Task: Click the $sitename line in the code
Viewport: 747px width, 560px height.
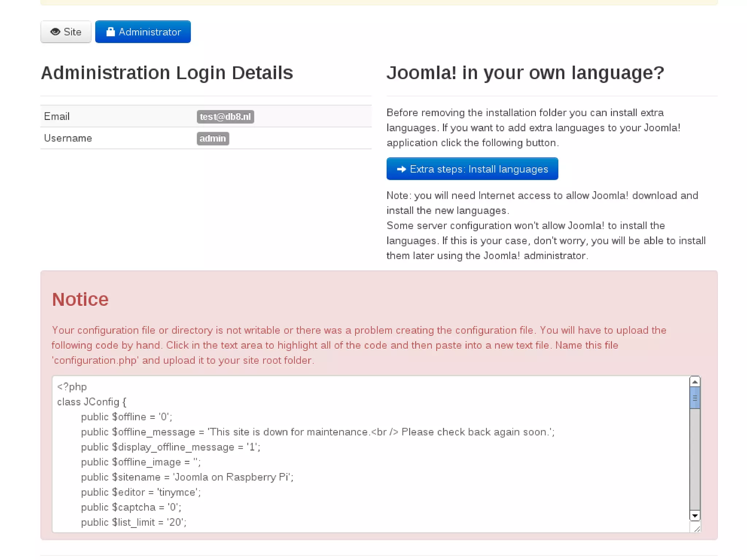Action: [x=187, y=477]
